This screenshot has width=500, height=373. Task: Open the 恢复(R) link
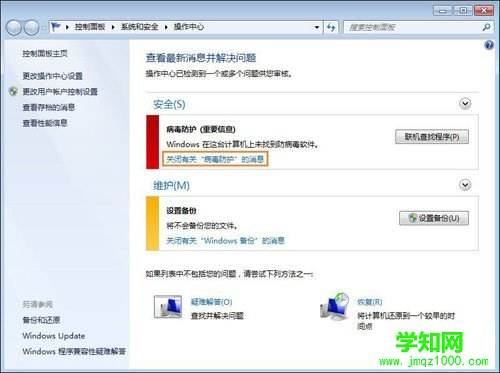click(370, 302)
